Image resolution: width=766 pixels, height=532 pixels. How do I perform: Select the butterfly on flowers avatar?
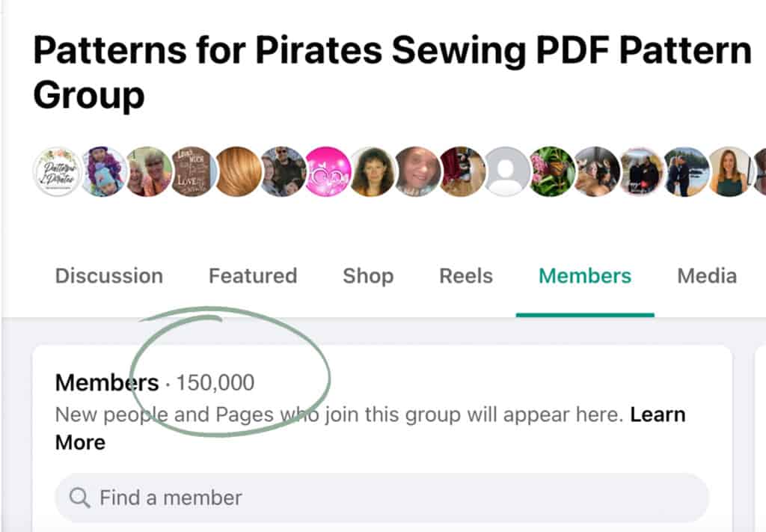[x=552, y=171]
